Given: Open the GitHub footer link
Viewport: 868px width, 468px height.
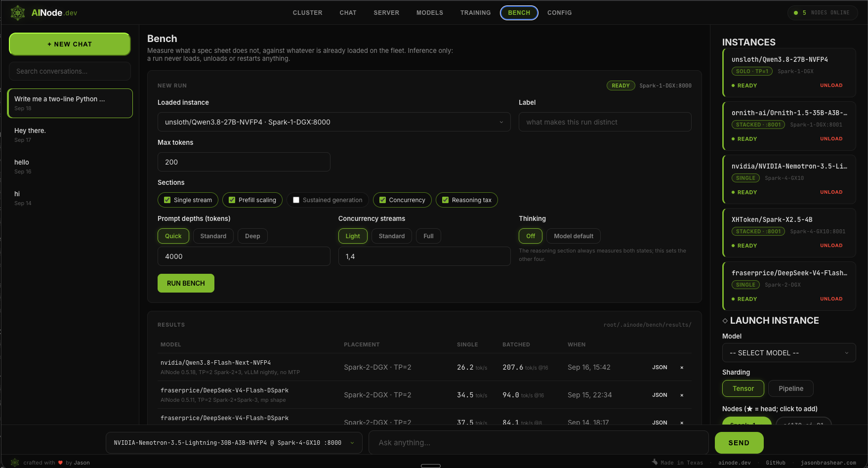Looking at the screenshot, I should click(x=776, y=463).
